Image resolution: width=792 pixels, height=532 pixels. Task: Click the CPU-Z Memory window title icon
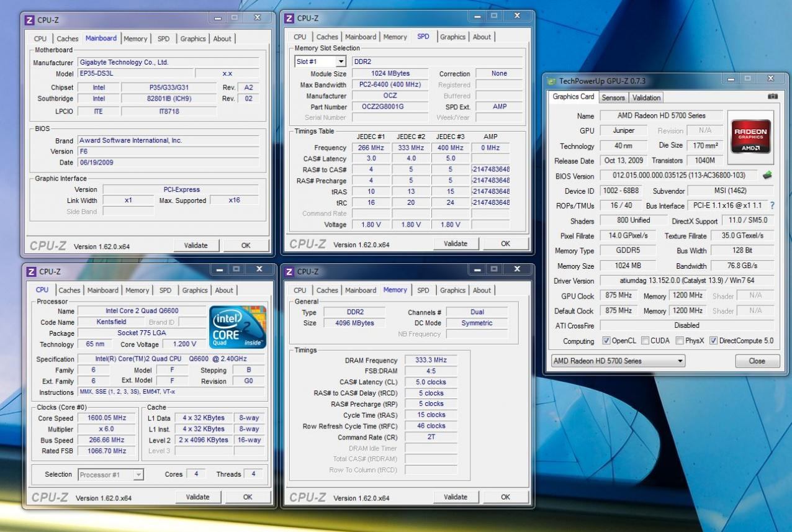(289, 271)
